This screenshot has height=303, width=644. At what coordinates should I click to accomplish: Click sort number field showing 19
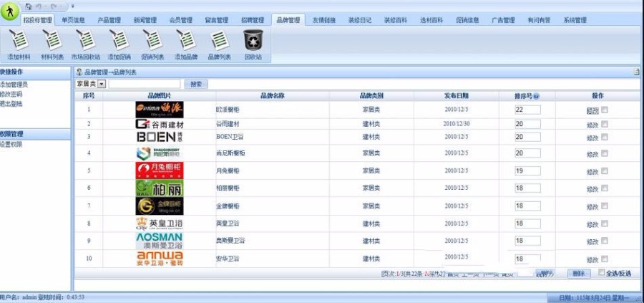tap(528, 170)
